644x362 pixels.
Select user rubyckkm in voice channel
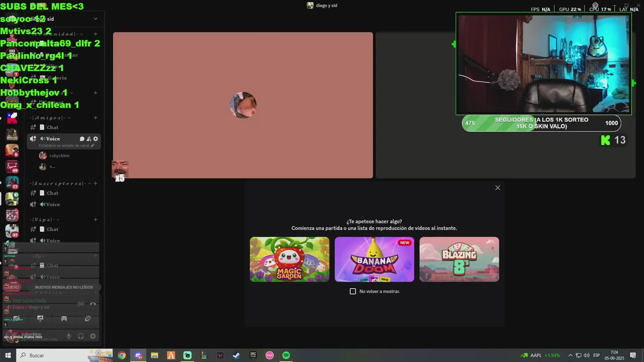[x=54, y=156]
